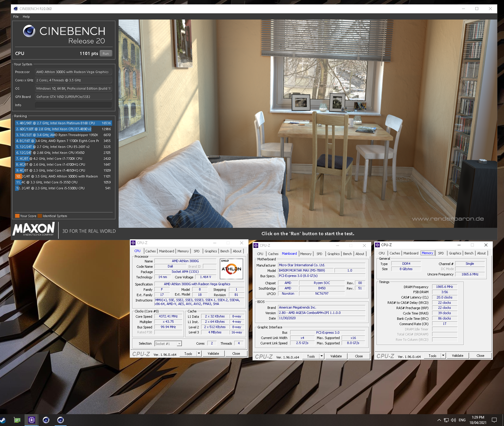Open Graphics tab in Mainboard CPU-Z window
The image size is (504, 426).
(334, 254)
